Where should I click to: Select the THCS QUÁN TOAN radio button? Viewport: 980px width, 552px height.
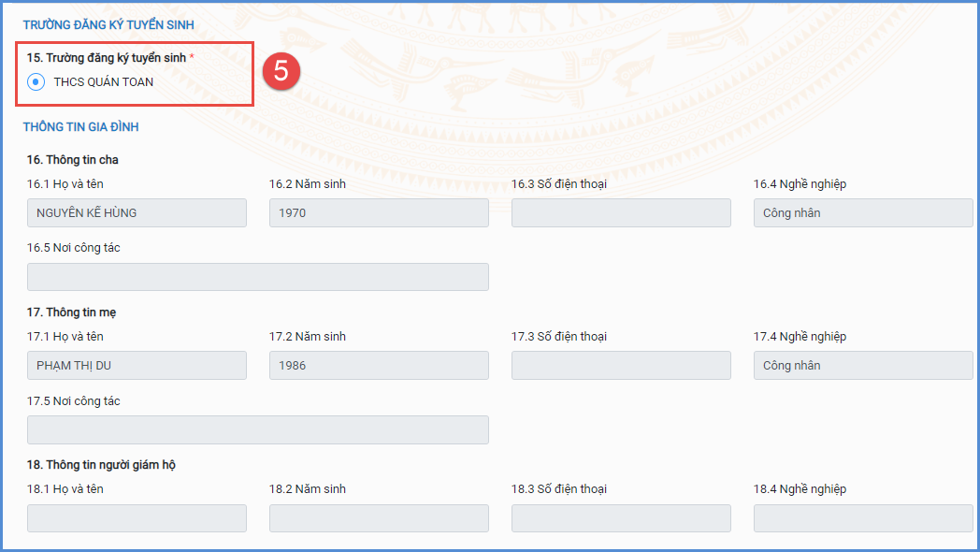pos(36,82)
